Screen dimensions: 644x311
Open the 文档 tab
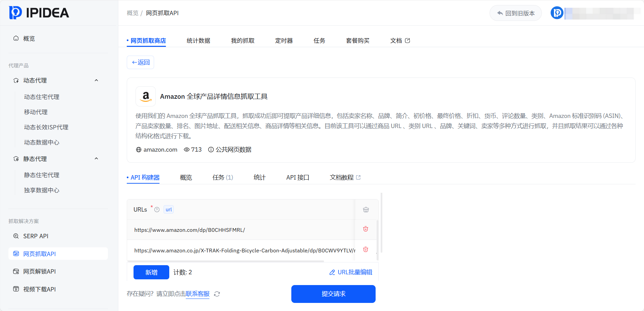[400, 41]
